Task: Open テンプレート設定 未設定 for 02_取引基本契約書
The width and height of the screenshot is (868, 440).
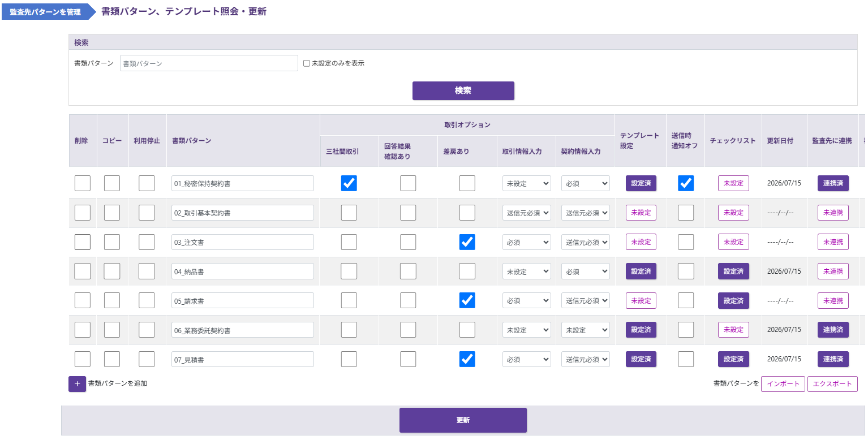Action: coord(641,213)
